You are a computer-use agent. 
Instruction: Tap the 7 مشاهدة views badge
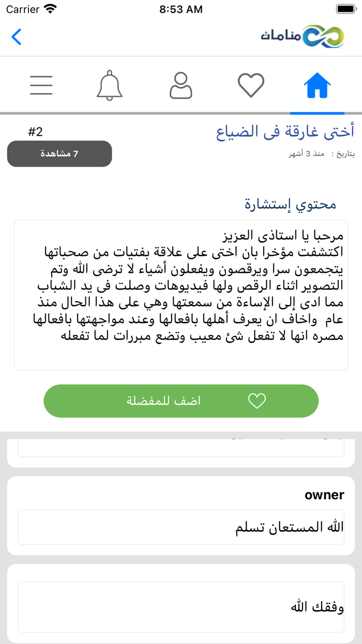point(59,154)
